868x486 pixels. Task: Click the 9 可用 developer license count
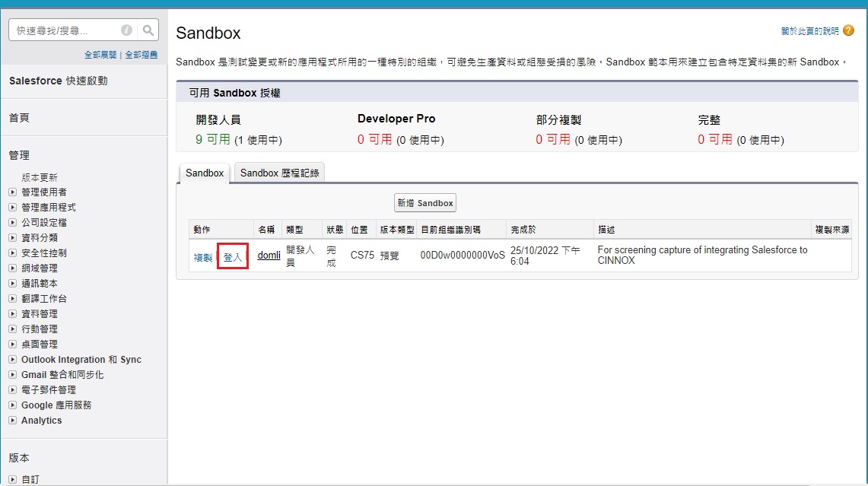(x=212, y=139)
